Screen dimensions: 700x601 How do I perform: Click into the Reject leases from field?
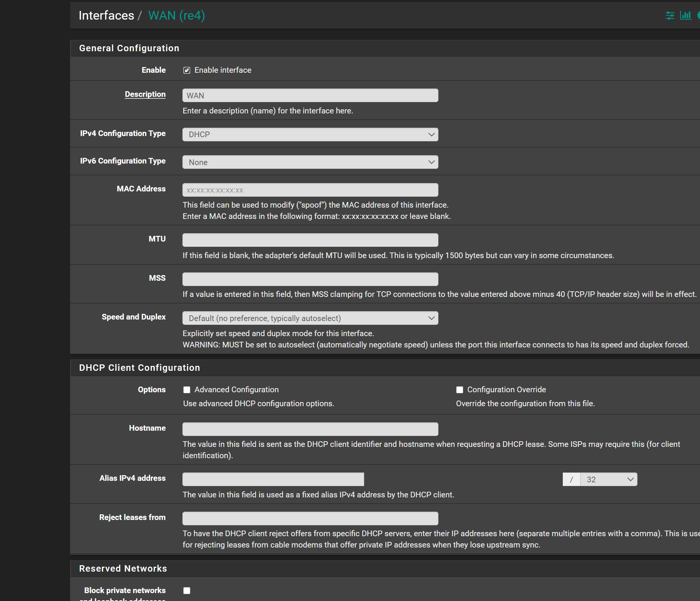tap(310, 518)
